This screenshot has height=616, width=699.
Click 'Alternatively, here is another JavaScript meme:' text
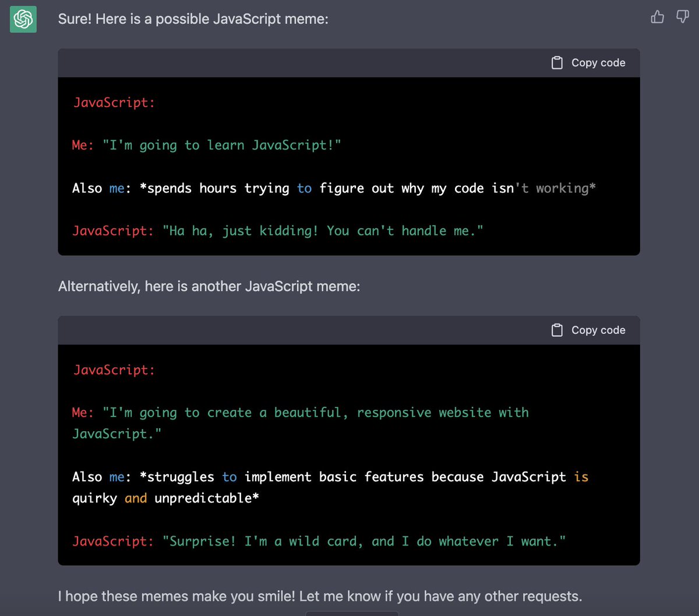tap(209, 287)
